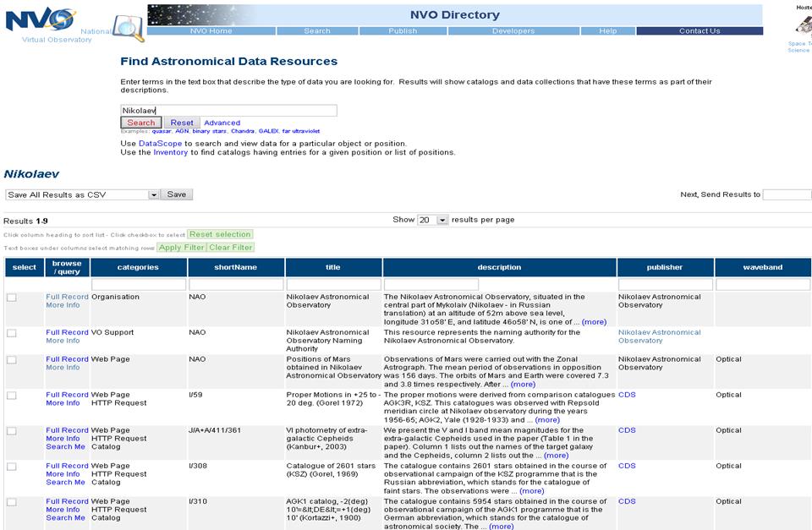The width and height of the screenshot is (812, 530).
Task: Open Full Record for Positions of Mars
Action: tap(68, 358)
